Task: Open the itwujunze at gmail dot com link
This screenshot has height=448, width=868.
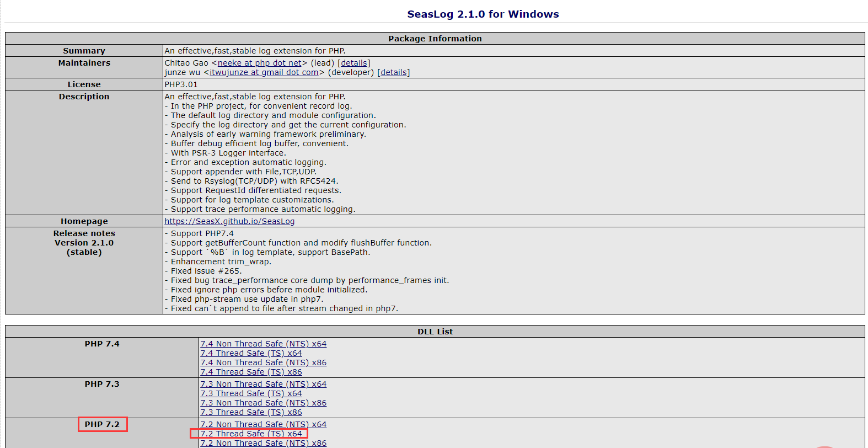Action: click(264, 72)
